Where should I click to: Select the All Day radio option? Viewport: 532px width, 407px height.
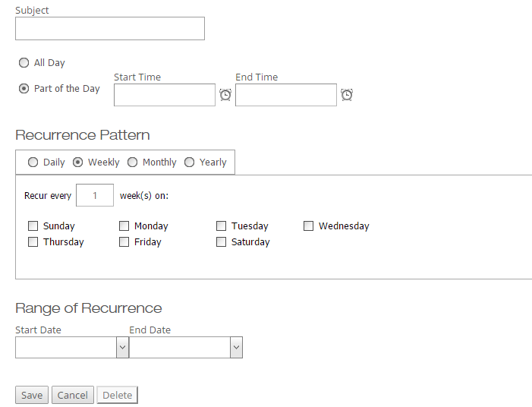[x=24, y=63]
